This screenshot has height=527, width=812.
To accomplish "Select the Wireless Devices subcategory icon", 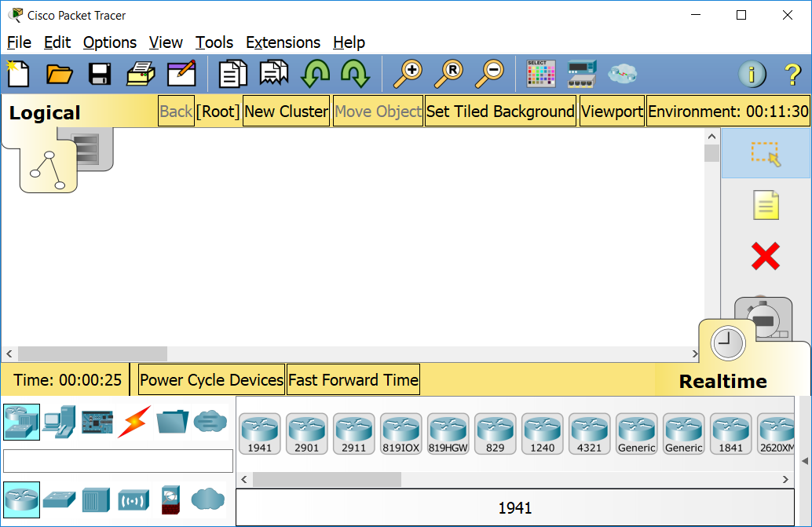I will pos(134,500).
